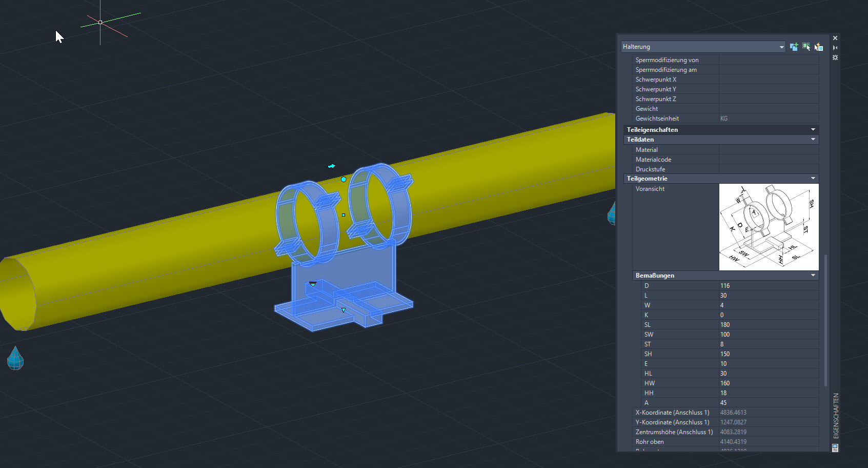This screenshot has height=468, width=868.
Task: Click the blue pipe end marker at bottom left
Action: pyautogui.click(x=15, y=358)
